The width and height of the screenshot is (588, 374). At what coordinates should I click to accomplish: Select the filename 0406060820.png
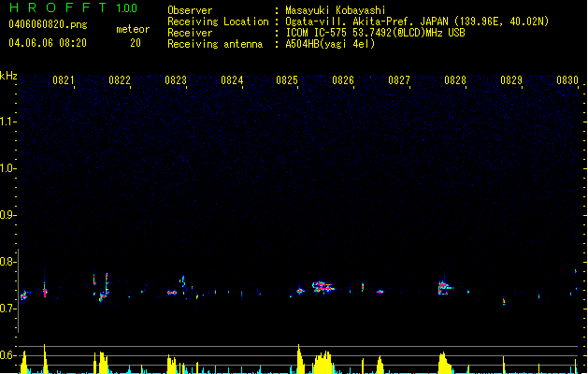pos(48,24)
